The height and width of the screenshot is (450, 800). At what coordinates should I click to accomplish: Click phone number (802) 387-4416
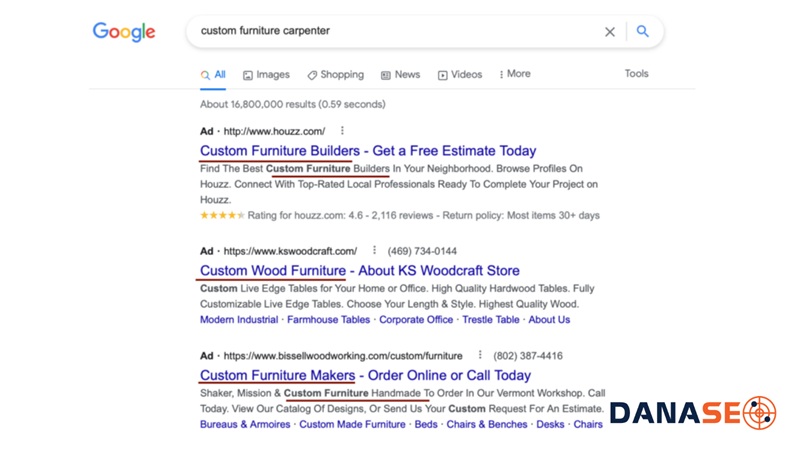point(528,356)
